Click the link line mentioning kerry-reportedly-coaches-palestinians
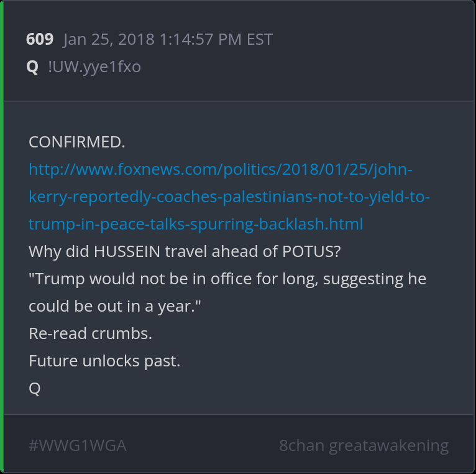Screen dimensions: 476x474 (229, 197)
